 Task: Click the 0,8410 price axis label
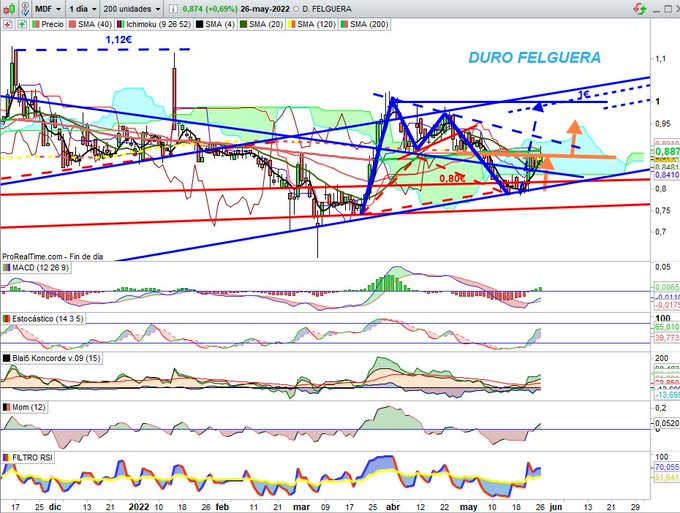pos(667,175)
